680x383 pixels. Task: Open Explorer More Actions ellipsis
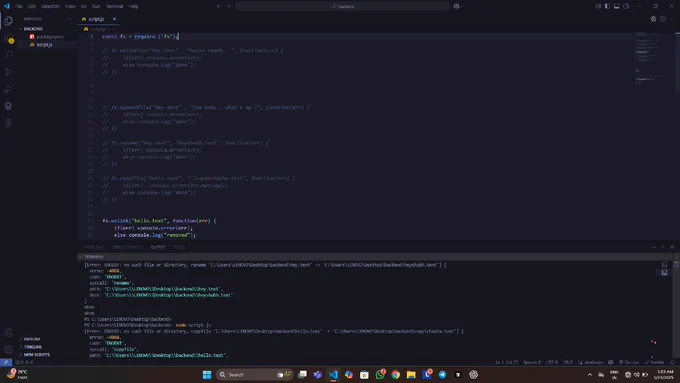pyautogui.click(x=69, y=19)
